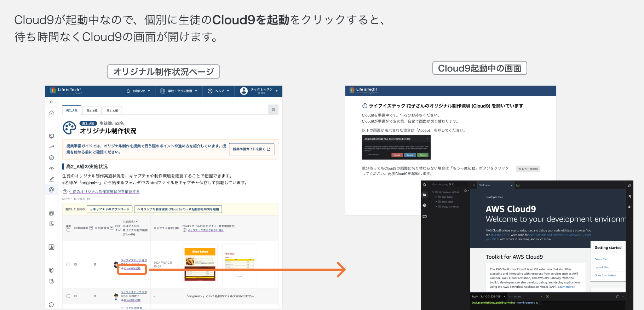The image size is (644, 310).
Task: Click Cloud9を起動 in 太郎's row
Action: 132,300
